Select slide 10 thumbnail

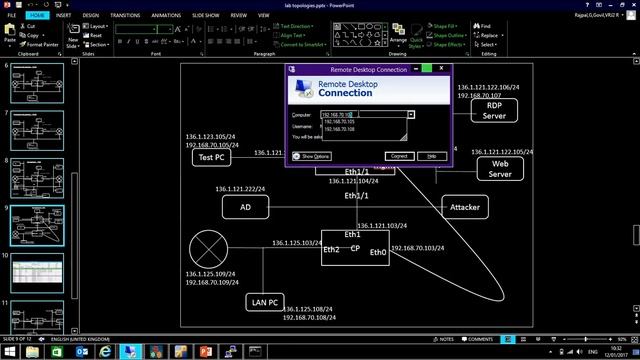pyautogui.click(x=37, y=273)
